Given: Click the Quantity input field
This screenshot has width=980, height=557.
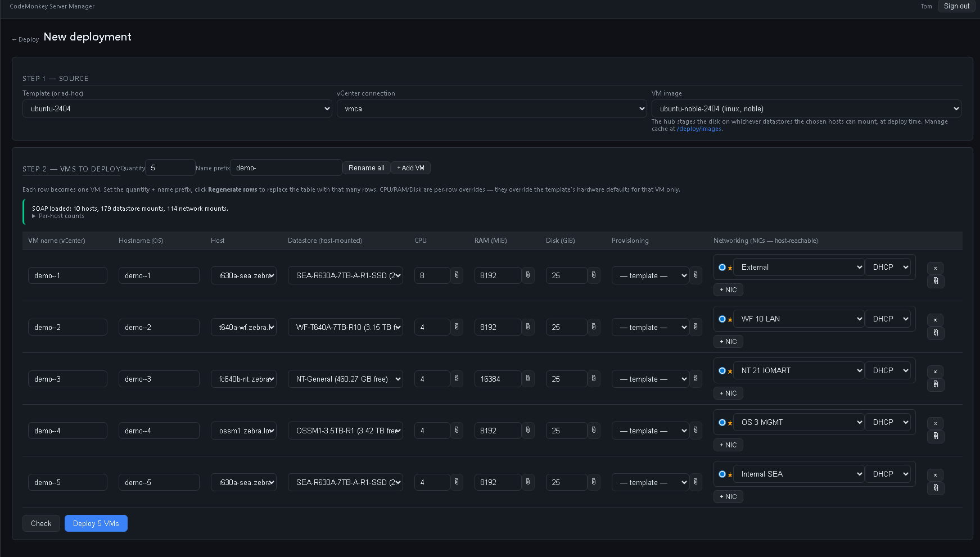Looking at the screenshot, I should pyautogui.click(x=170, y=167).
